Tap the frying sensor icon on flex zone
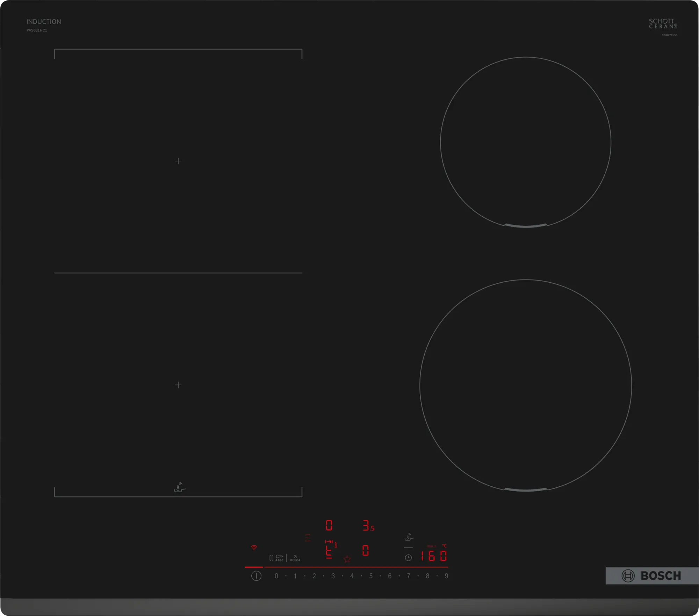699x616 pixels. (x=180, y=487)
